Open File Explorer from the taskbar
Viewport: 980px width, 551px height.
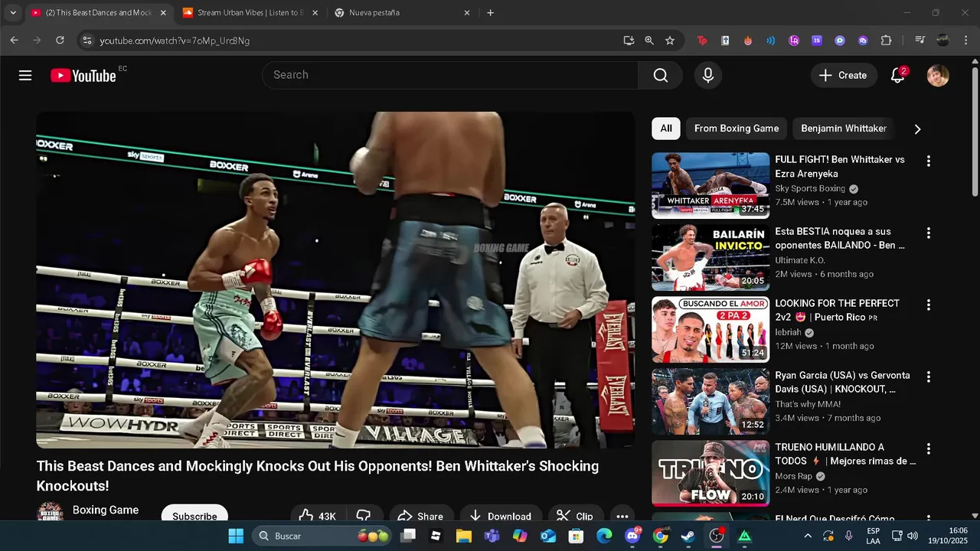pyautogui.click(x=463, y=536)
